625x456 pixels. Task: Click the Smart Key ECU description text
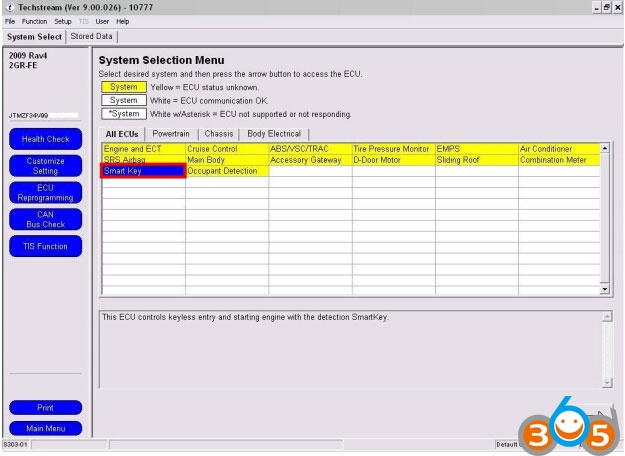pyautogui.click(x=245, y=317)
